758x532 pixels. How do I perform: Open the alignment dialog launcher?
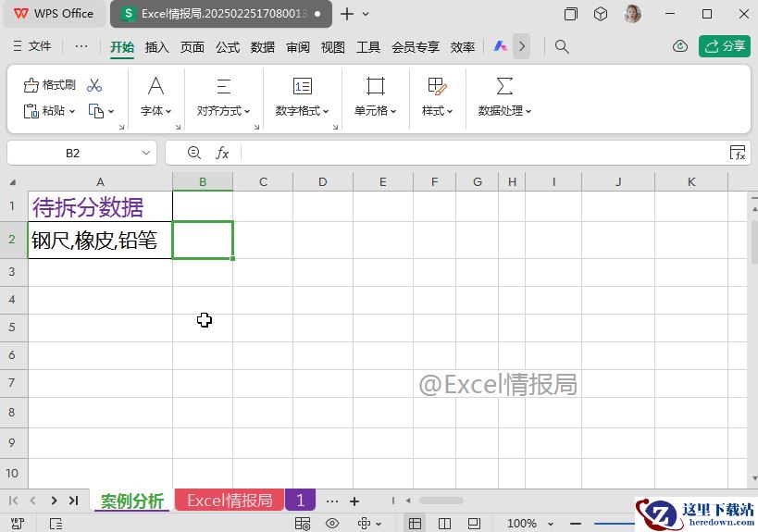click(256, 127)
